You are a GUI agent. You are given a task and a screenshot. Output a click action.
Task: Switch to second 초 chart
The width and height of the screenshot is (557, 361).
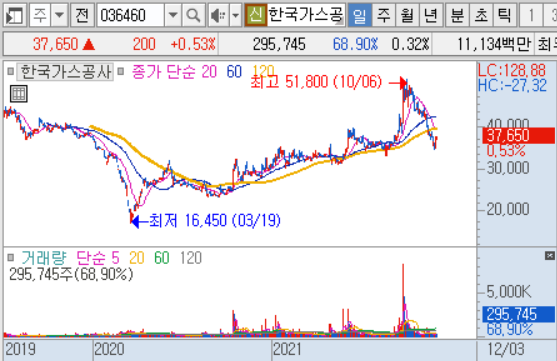tap(481, 15)
